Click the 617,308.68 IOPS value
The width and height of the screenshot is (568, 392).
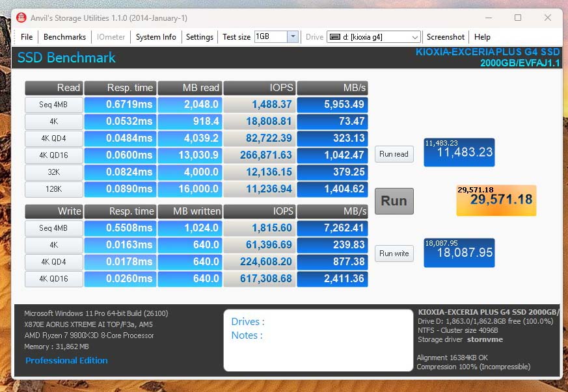[260, 279]
